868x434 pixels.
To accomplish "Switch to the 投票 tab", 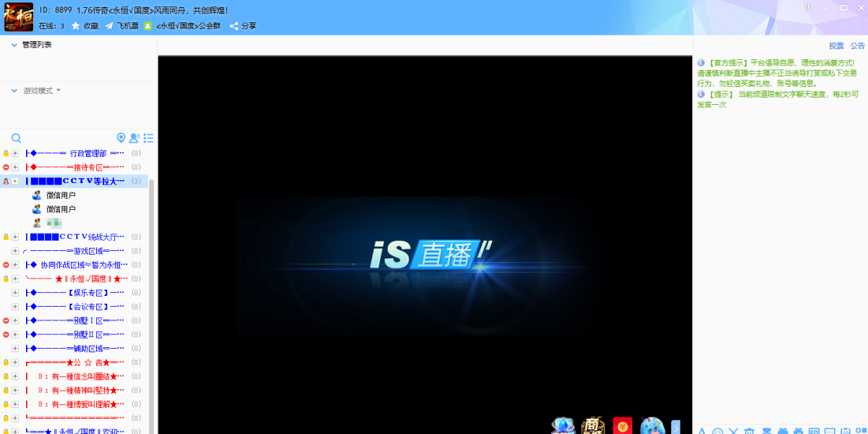I will coord(836,46).
